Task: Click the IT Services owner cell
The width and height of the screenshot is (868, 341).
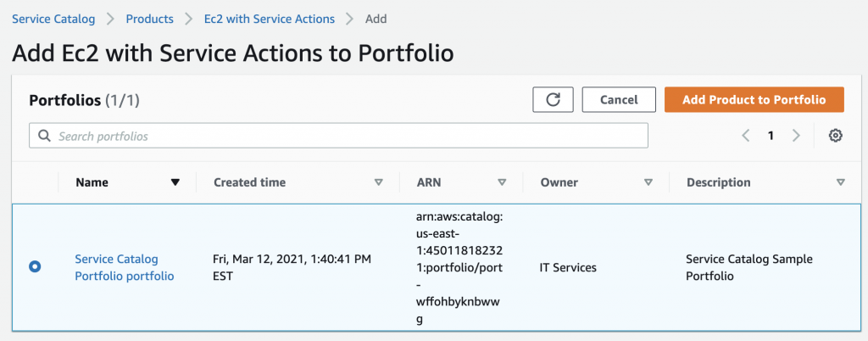Action: tap(568, 267)
